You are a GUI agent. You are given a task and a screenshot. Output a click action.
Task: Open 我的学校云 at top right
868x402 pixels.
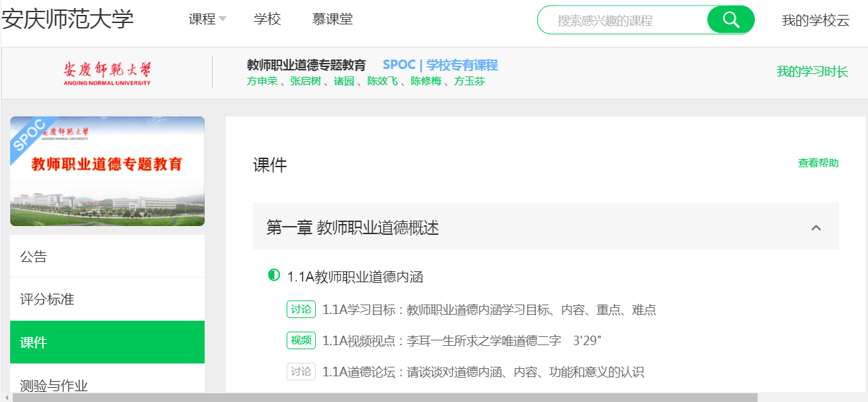pyautogui.click(x=815, y=20)
